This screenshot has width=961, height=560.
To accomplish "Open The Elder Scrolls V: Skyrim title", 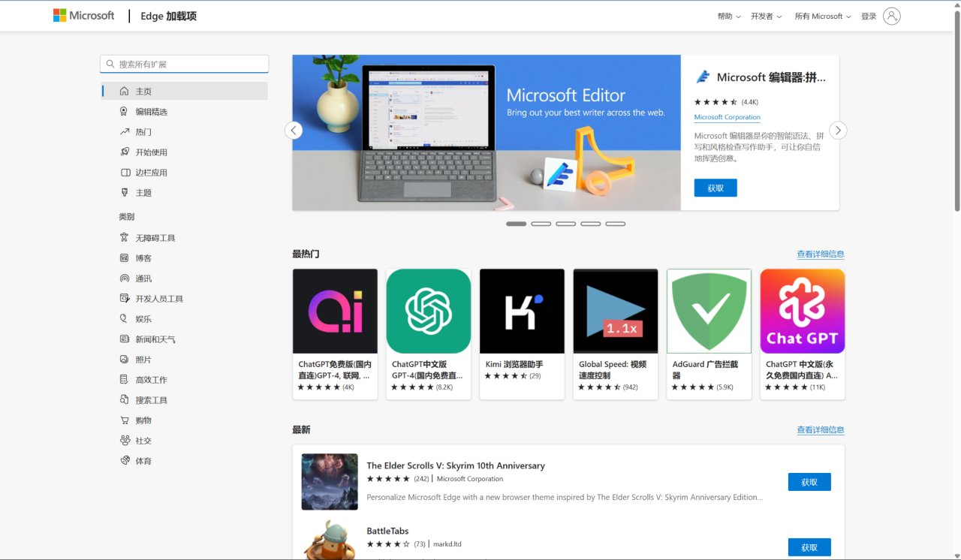I will (x=456, y=465).
